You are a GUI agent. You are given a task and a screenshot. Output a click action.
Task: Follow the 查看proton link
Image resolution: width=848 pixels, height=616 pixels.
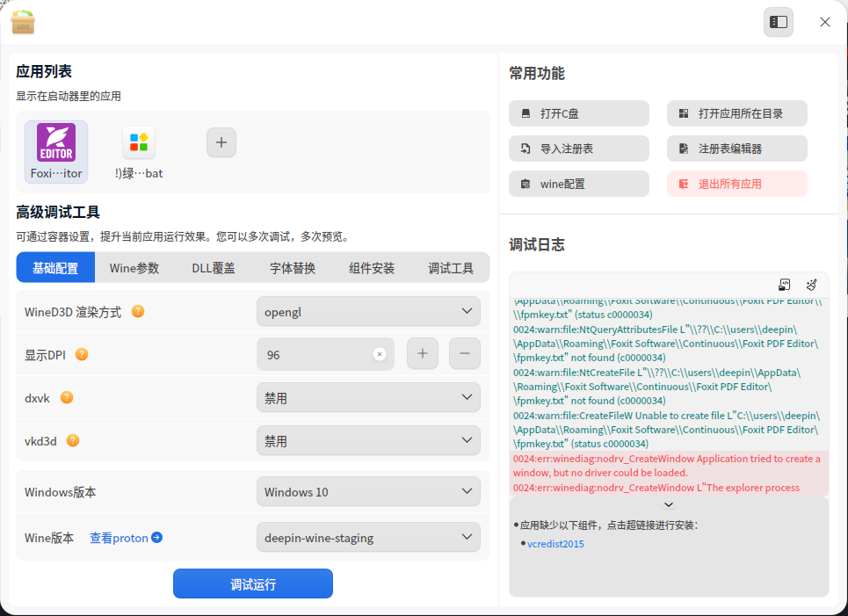[126, 538]
